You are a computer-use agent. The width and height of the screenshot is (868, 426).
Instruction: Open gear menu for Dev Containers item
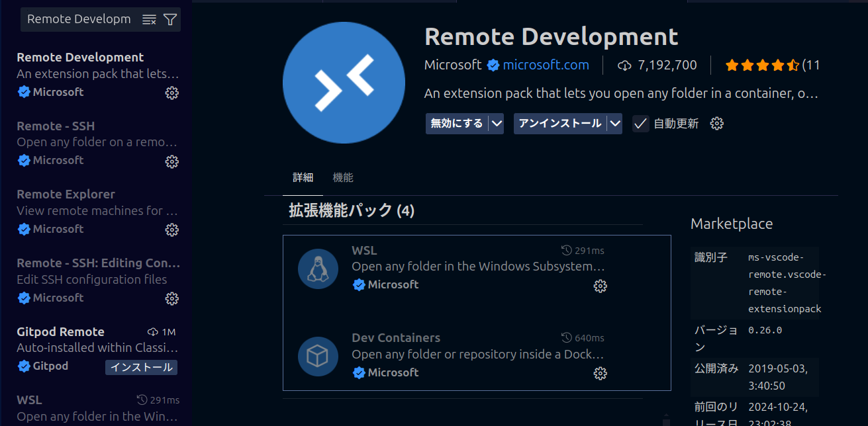(600, 374)
